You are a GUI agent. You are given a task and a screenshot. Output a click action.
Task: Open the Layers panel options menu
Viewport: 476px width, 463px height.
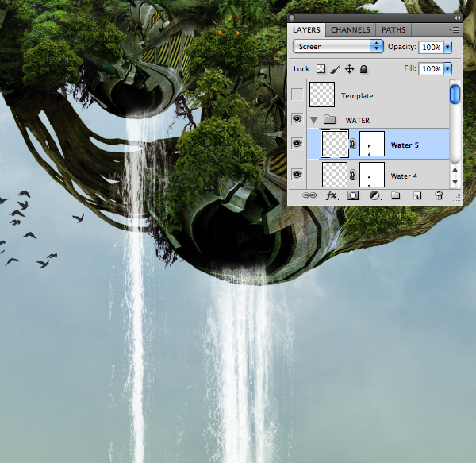click(x=454, y=29)
